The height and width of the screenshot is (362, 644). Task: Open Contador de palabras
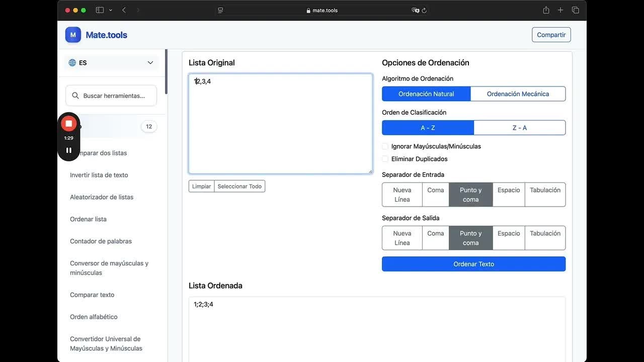[x=101, y=241]
